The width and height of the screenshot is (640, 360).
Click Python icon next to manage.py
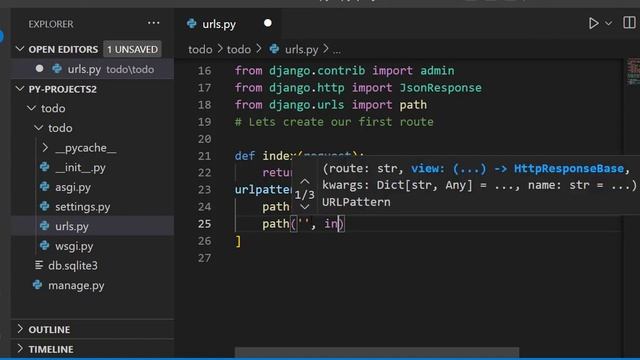coord(38,284)
